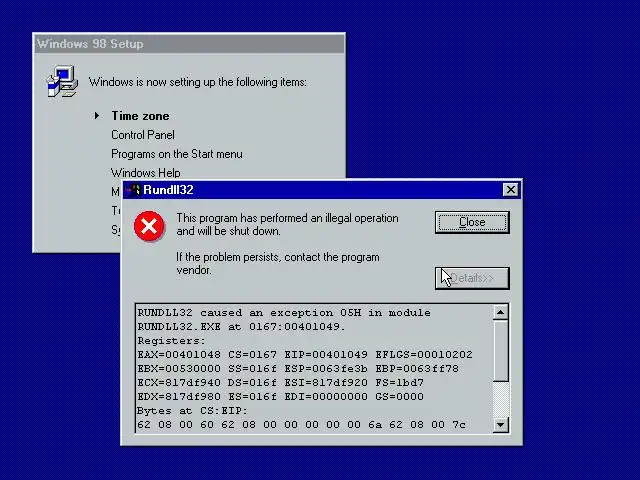640x480 pixels.
Task: Select the Control Panel setup item
Action: pyautogui.click(x=143, y=135)
